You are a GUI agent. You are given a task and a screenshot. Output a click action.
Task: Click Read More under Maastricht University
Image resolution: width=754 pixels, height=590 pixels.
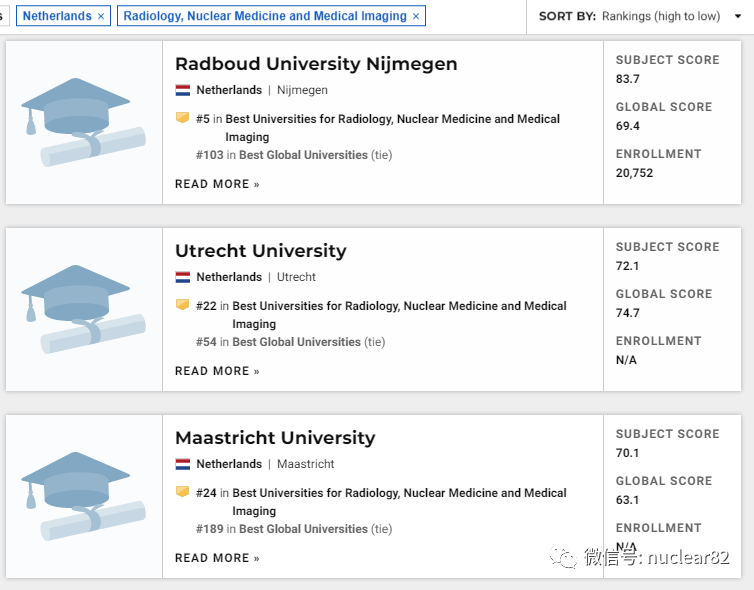point(217,558)
